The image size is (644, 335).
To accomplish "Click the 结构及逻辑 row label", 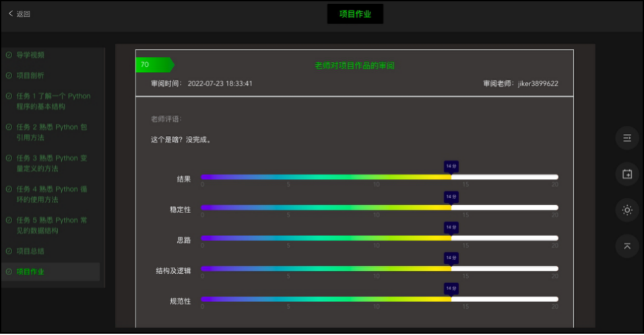I will pos(173,271).
